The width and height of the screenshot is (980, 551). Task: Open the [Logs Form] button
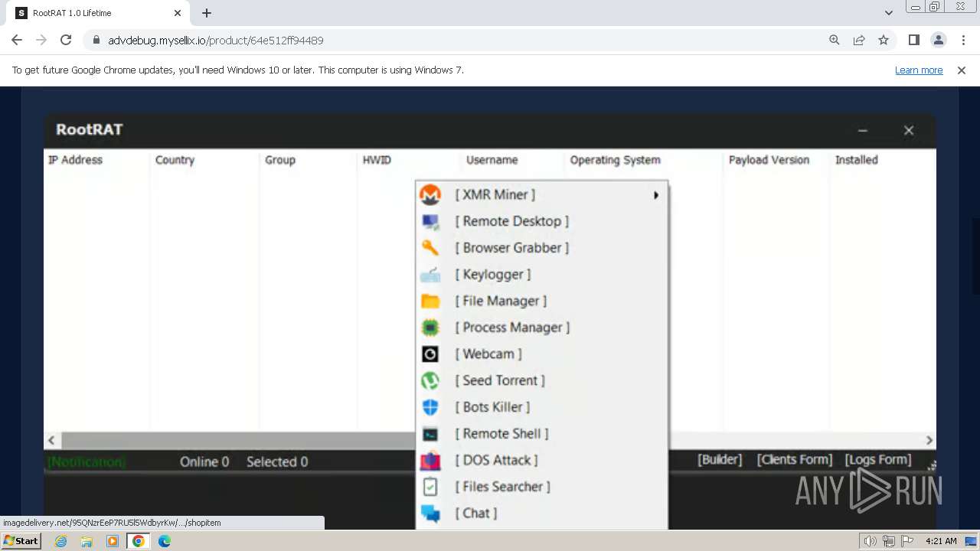click(x=878, y=460)
